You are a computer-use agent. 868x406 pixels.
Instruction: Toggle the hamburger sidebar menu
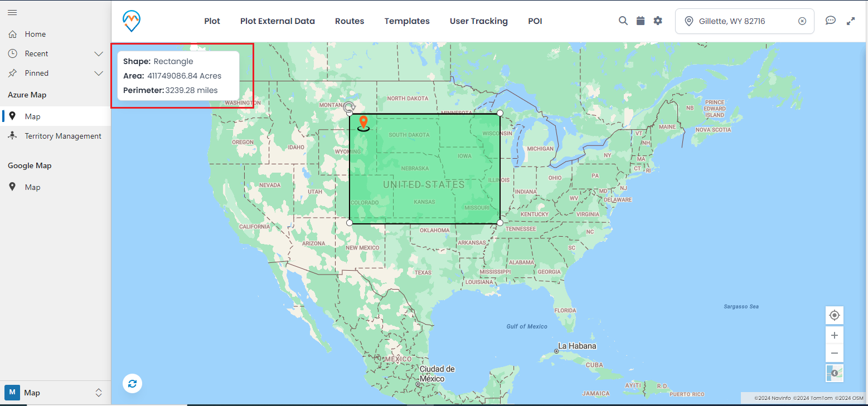coord(12,12)
